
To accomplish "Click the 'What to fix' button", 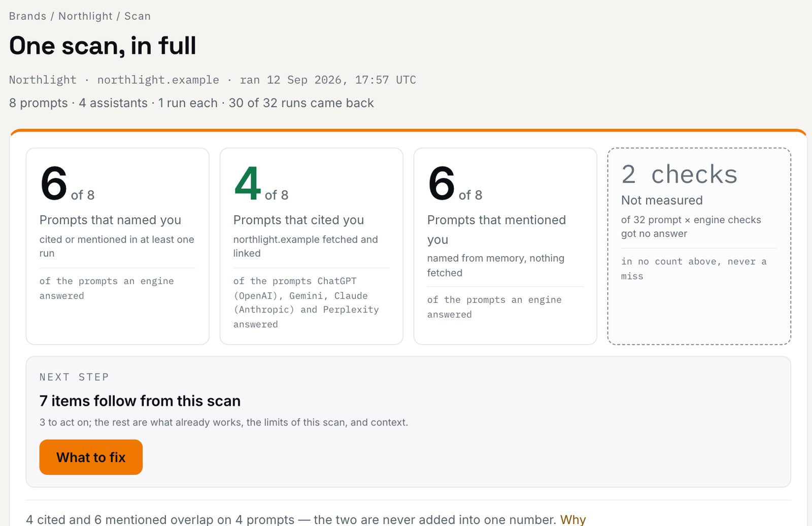I will click(x=91, y=457).
